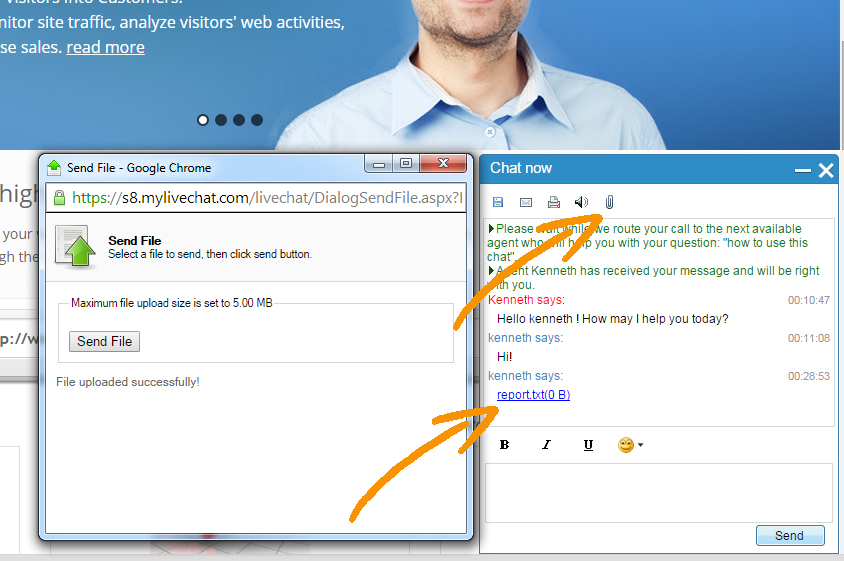Minimize the Chat now panel

click(x=802, y=171)
